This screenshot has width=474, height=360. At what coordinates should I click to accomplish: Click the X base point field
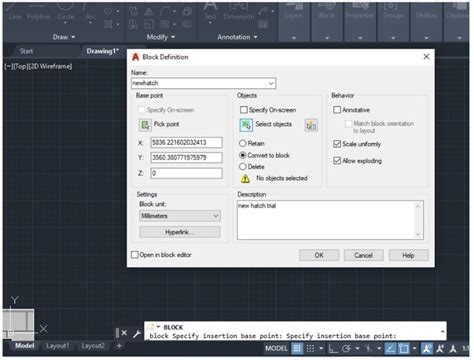[186, 142]
